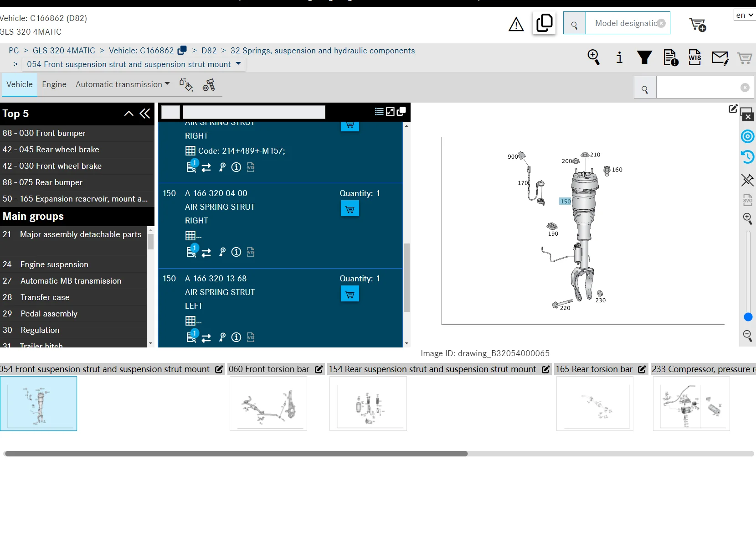Click the pop-out window icon in parts header

[x=401, y=112]
